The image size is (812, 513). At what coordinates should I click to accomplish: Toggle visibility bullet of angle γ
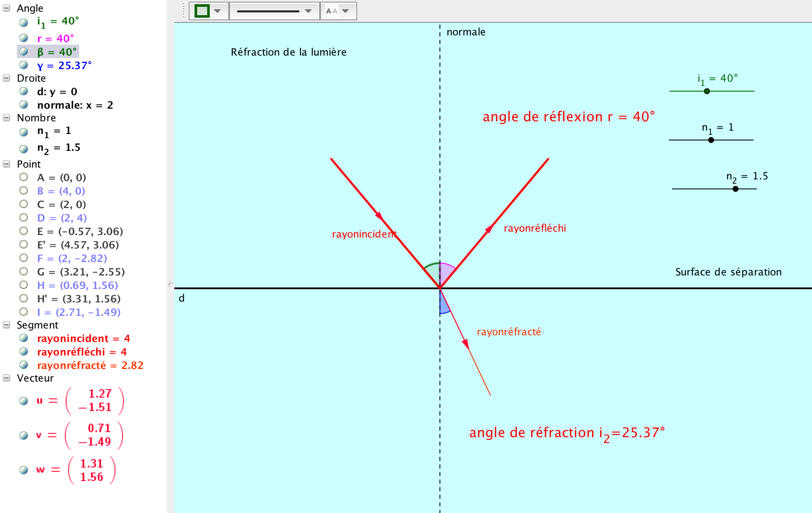[x=24, y=65]
